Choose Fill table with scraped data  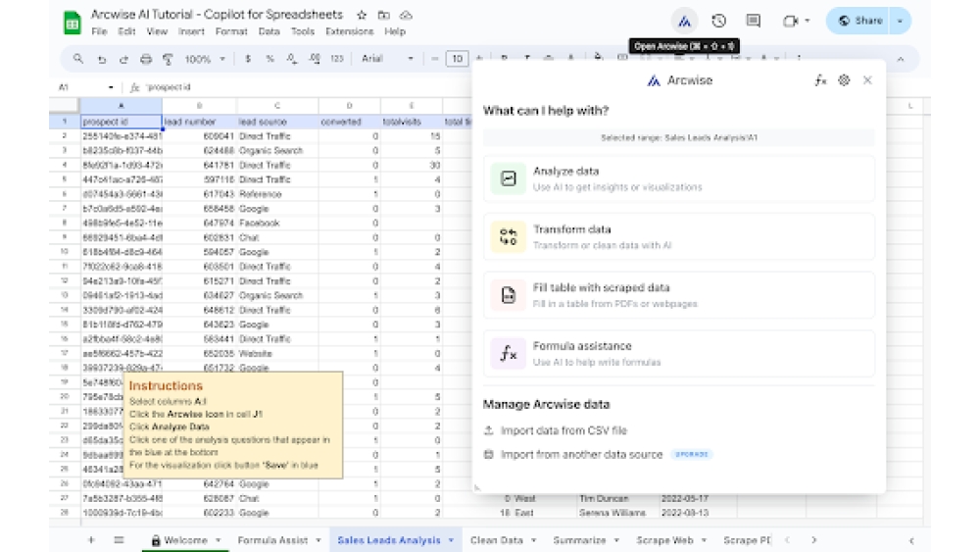click(679, 295)
